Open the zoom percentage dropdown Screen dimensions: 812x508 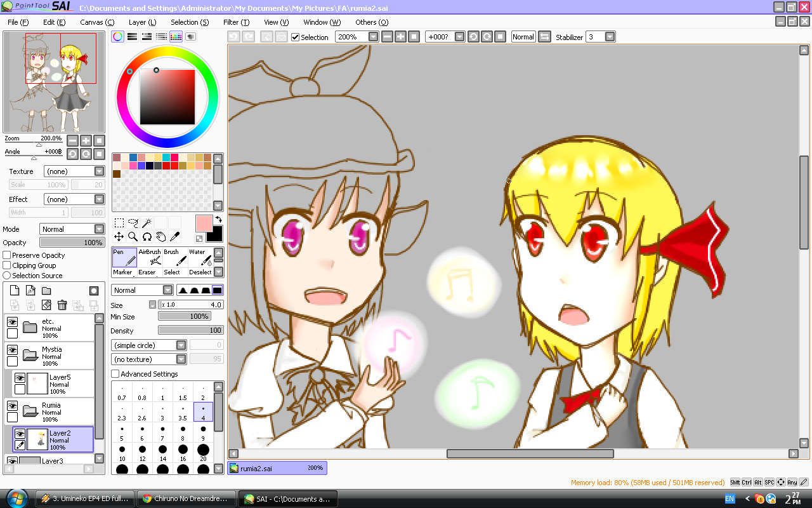pos(357,37)
